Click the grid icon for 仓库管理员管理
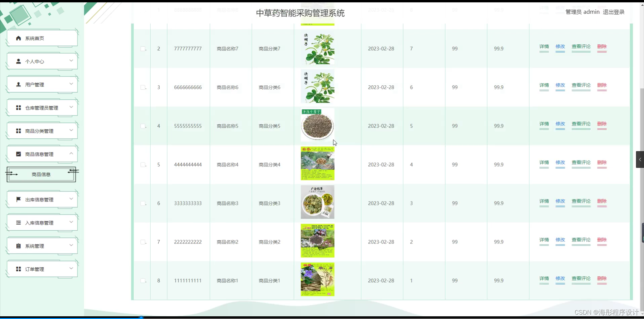 click(18, 107)
